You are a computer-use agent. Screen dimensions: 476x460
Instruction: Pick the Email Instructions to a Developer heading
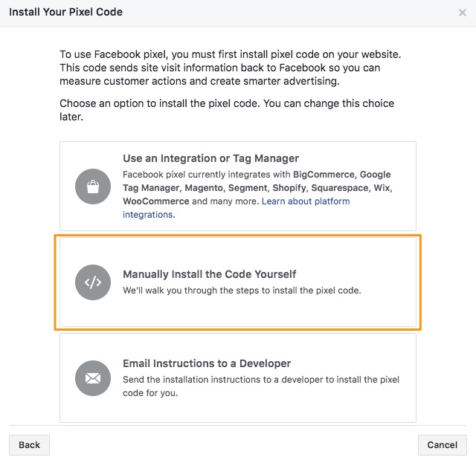tap(207, 363)
